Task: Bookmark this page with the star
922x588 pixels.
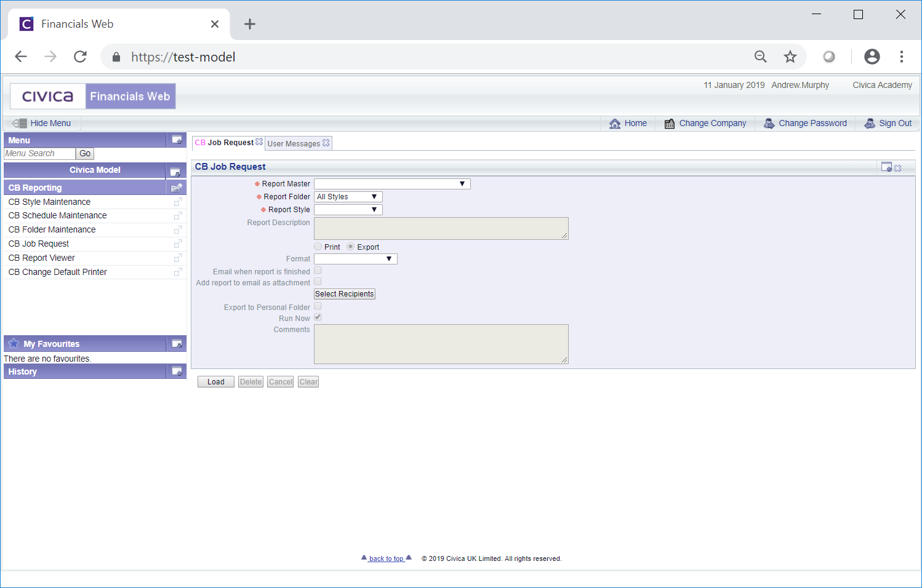Action: point(790,57)
